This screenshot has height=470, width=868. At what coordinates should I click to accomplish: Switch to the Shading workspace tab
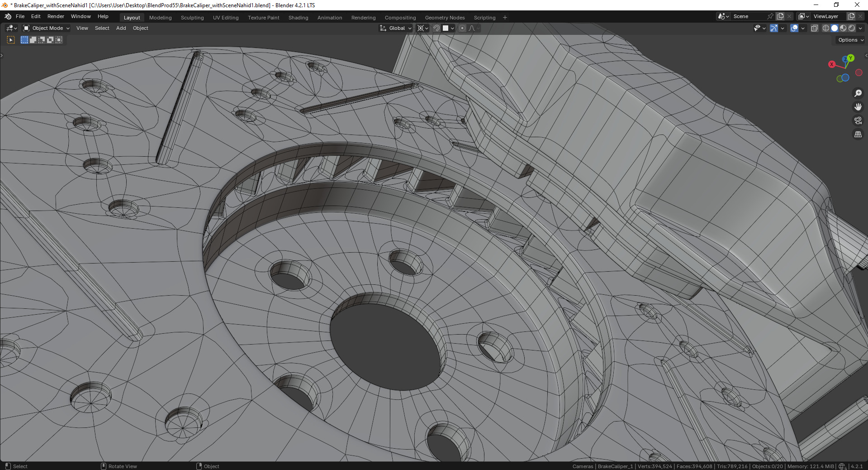[299, 18]
